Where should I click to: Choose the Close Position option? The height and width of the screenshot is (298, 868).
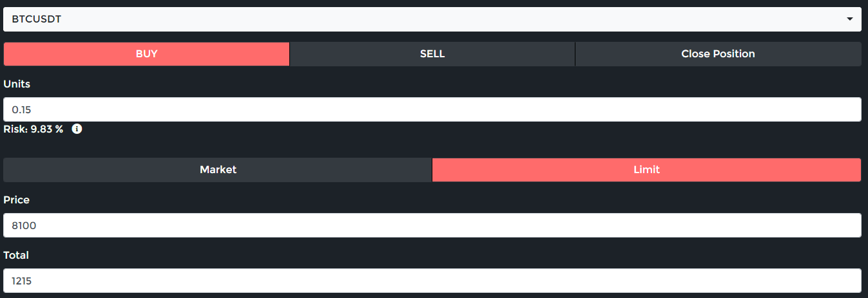click(x=718, y=54)
